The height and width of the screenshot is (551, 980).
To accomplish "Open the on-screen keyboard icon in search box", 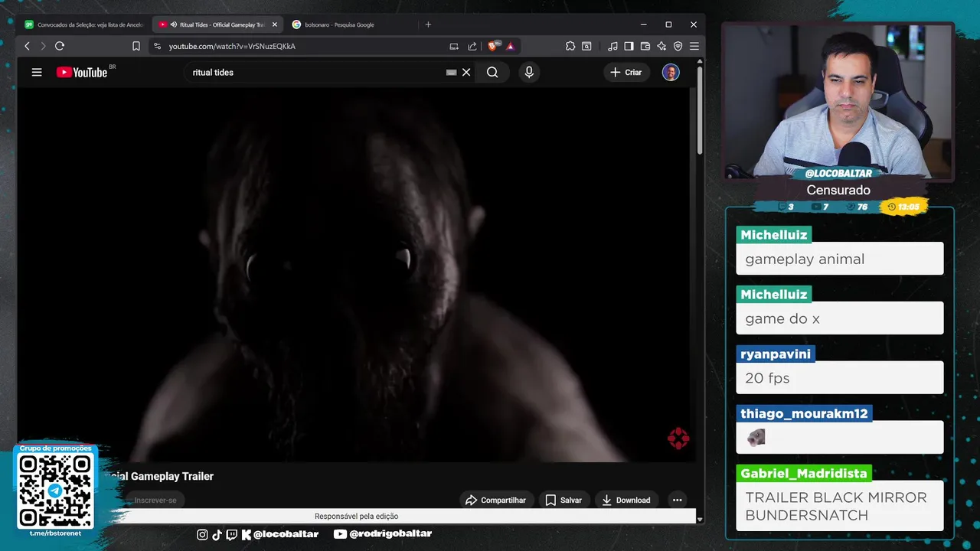I will (x=452, y=72).
